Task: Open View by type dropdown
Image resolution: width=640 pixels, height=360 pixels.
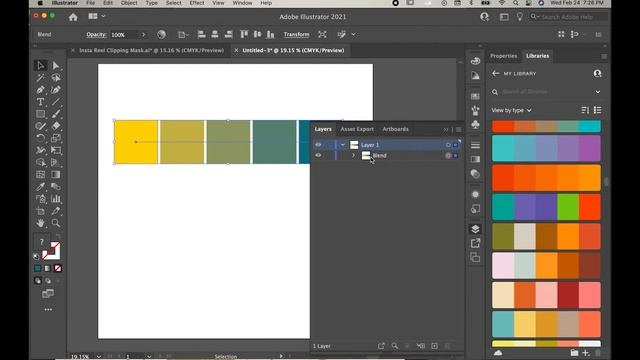Action: [x=511, y=110]
